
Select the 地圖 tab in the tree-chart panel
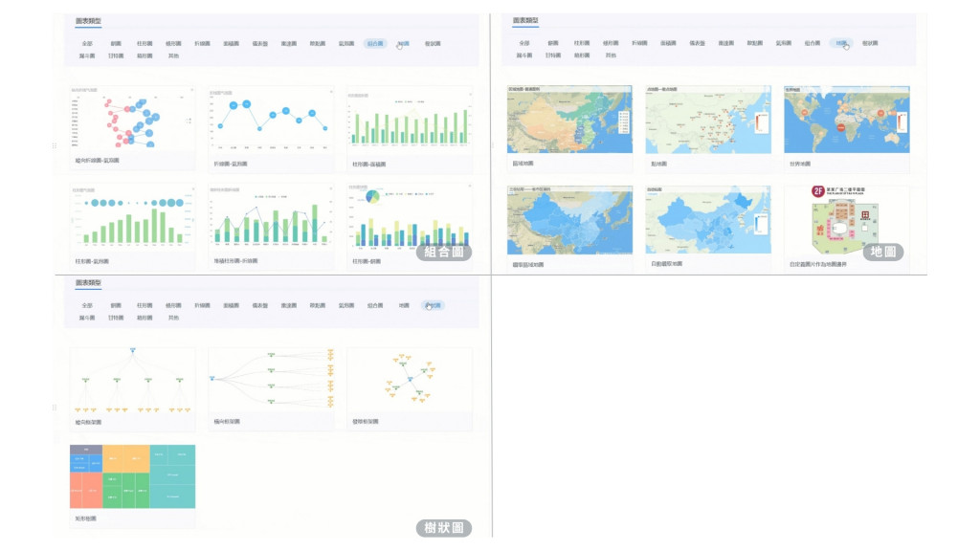pos(404,305)
